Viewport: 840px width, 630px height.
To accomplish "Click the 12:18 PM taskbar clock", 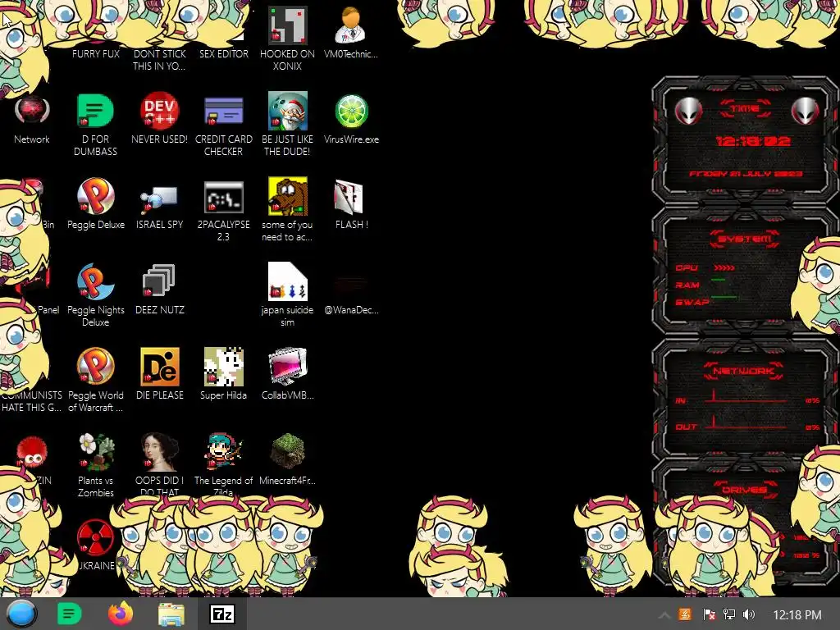I will tap(797, 614).
